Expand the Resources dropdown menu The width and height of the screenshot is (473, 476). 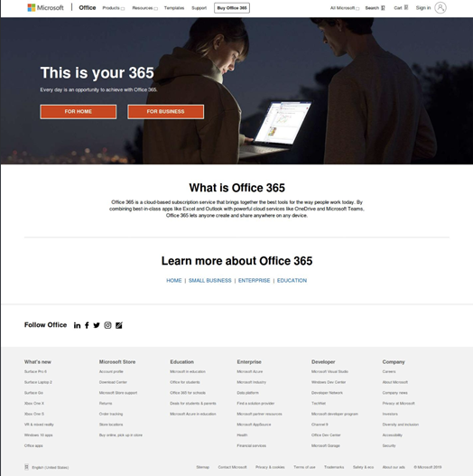pos(144,8)
